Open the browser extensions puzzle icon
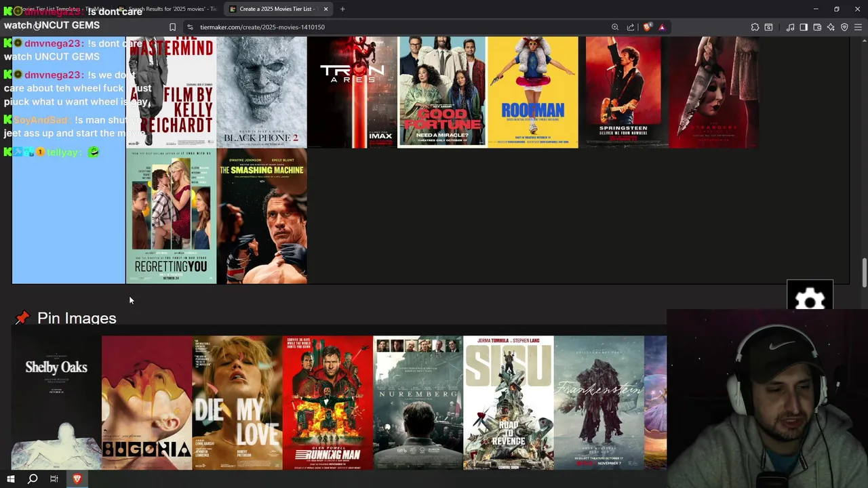The image size is (868, 488). 755,27
